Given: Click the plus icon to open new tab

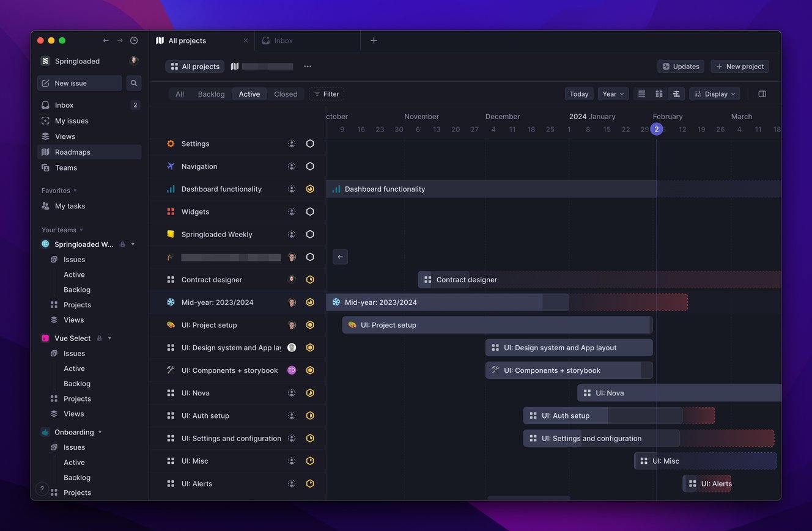Looking at the screenshot, I should 374,40.
